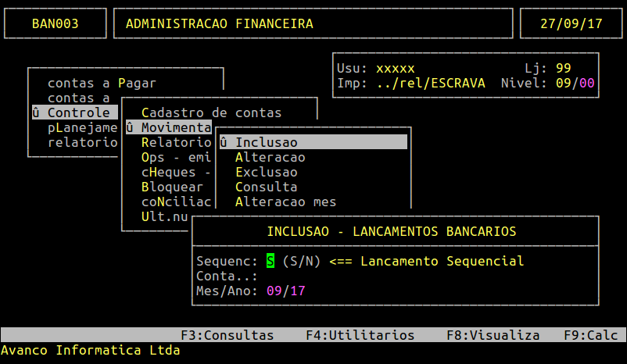
Task: Select Inclusao in the submenu
Action: coord(266,142)
